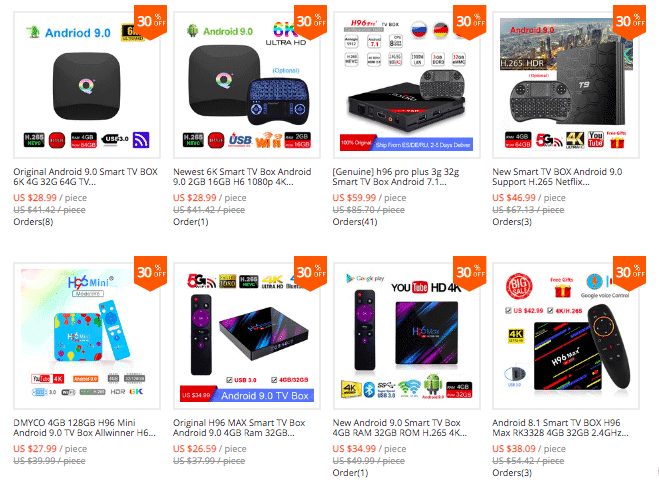Click the Big Sale H96 Max+ product image
659x491 pixels.
click(x=566, y=336)
